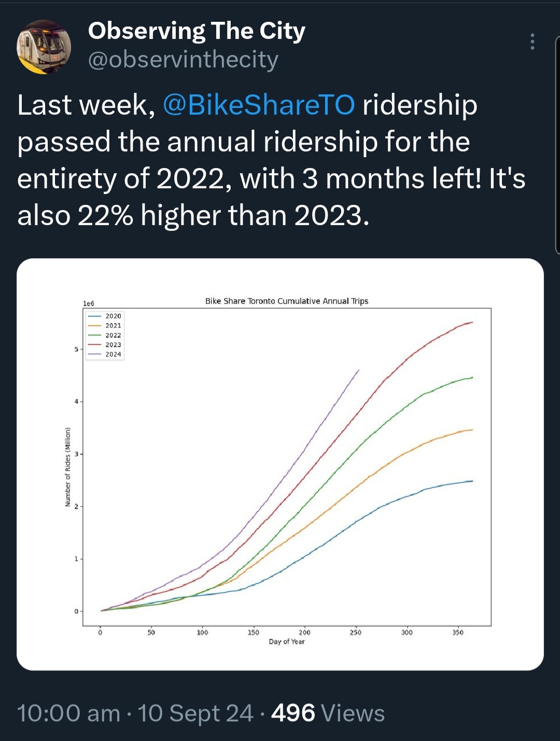560x741 pixels.
Task: Click the Observing The City profile avatar
Action: click(x=44, y=47)
